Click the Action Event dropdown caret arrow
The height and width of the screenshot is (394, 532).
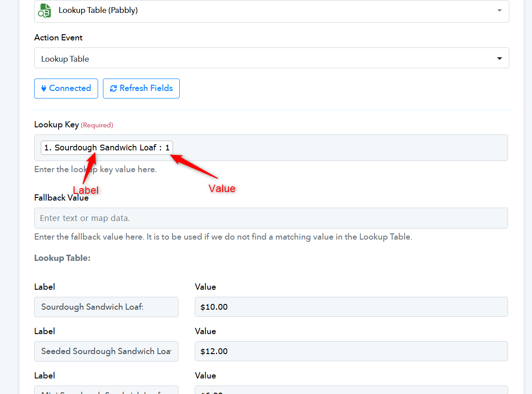click(x=500, y=59)
